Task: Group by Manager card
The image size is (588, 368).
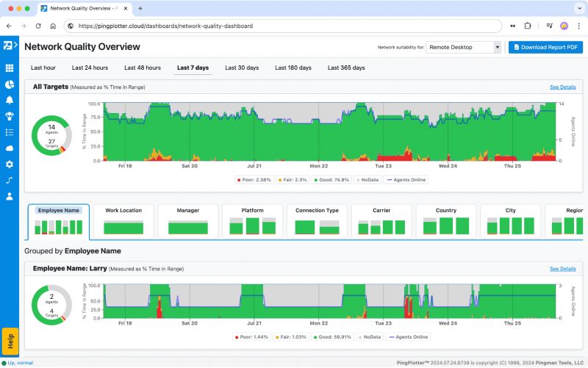Action: click(188, 221)
